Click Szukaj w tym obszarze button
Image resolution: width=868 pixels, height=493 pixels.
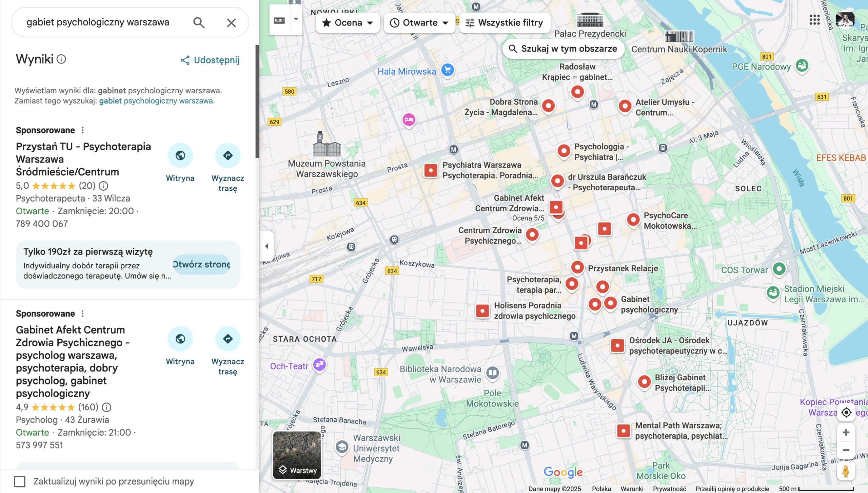click(564, 49)
